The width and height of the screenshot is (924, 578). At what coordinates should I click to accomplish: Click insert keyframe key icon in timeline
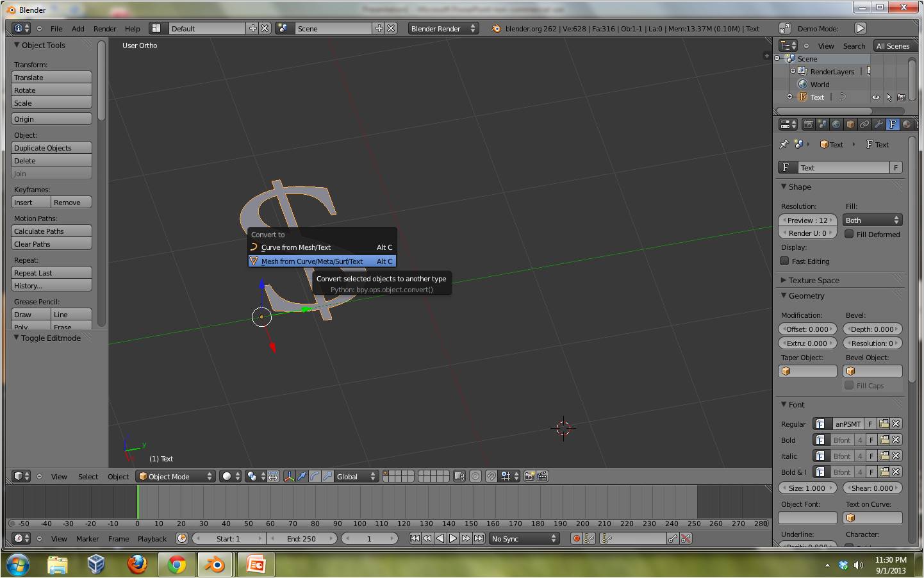tap(672, 538)
